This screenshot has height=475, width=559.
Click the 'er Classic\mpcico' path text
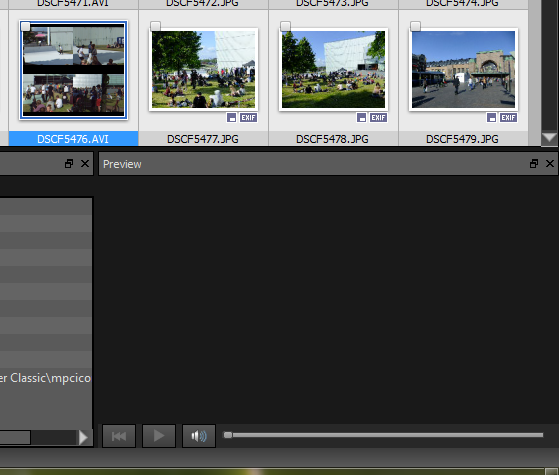point(45,378)
